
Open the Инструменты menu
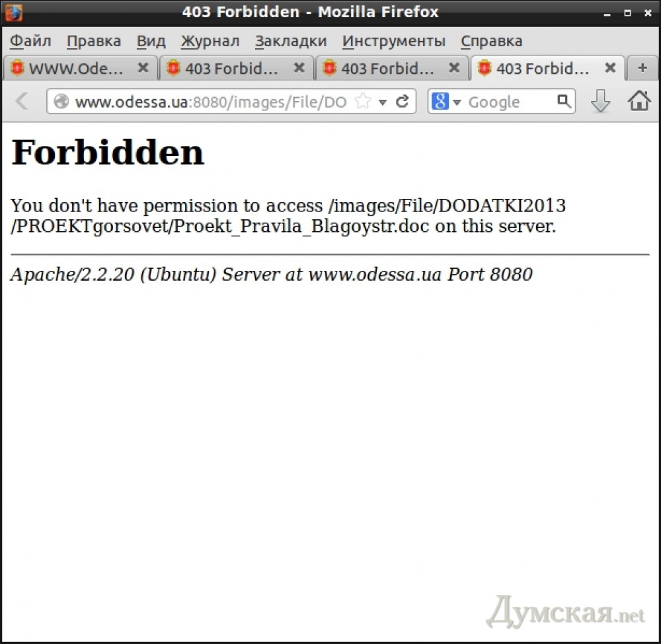pyautogui.click(x=394, y=41)
